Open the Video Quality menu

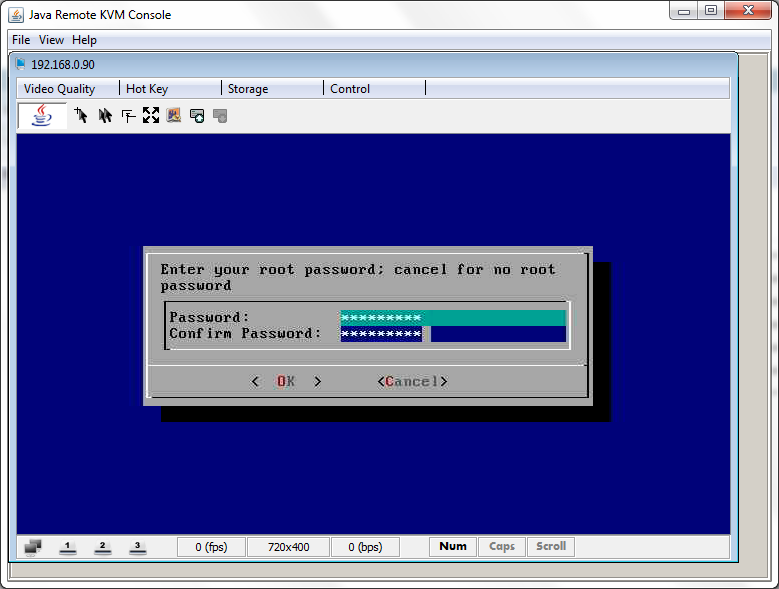click(59, 89)
